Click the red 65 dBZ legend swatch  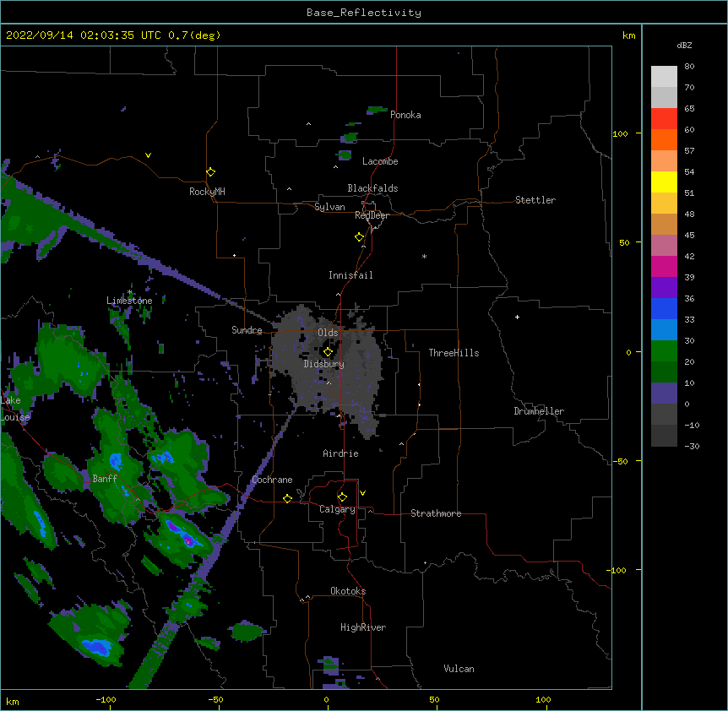click(664, 119)
